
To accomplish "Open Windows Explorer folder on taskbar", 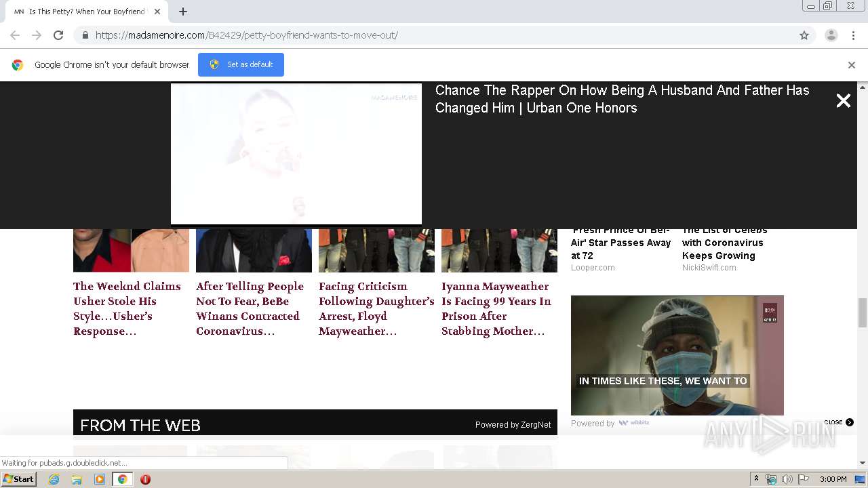I will click(x=77, y=479).
